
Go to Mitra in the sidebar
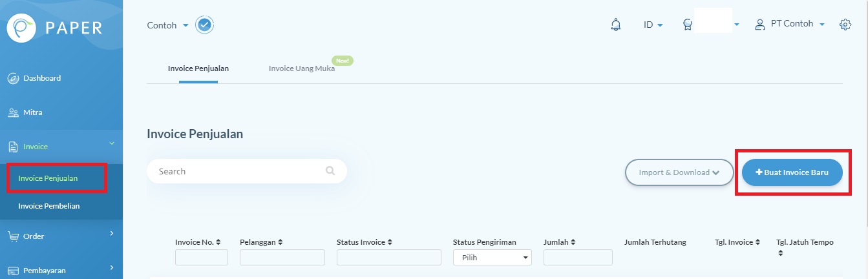(32, 112)
